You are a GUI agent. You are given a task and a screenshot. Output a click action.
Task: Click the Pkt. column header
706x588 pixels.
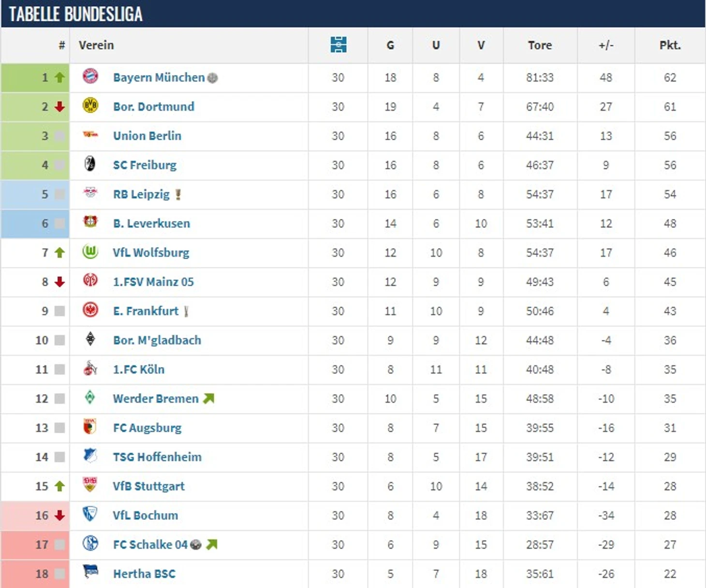pos(670,45)
